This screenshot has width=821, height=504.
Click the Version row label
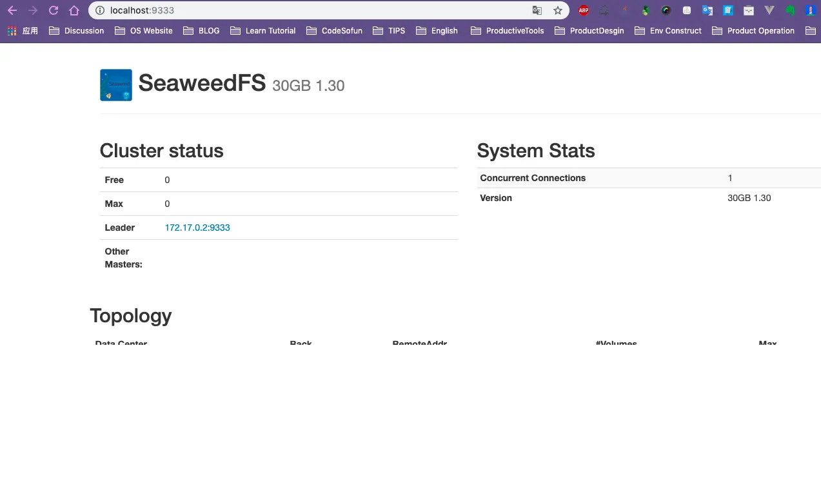[x=496, y=198]
